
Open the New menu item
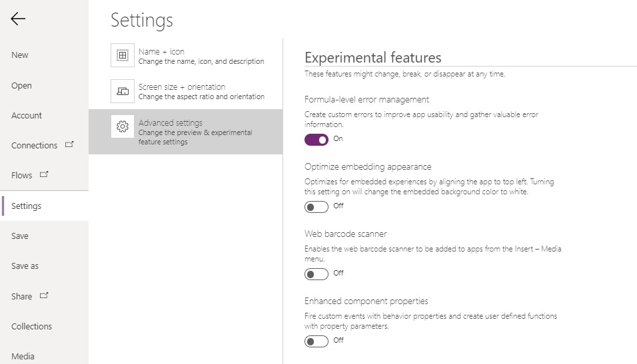(x=44, y=55)
